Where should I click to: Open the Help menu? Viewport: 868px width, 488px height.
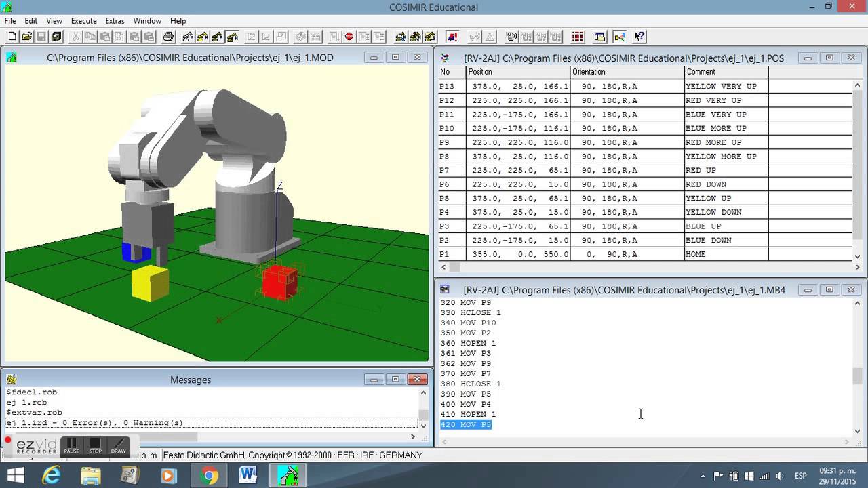178,21
